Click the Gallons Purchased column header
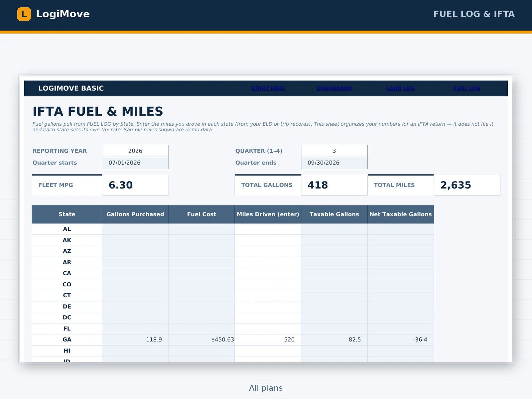 (x=135, y=214)
